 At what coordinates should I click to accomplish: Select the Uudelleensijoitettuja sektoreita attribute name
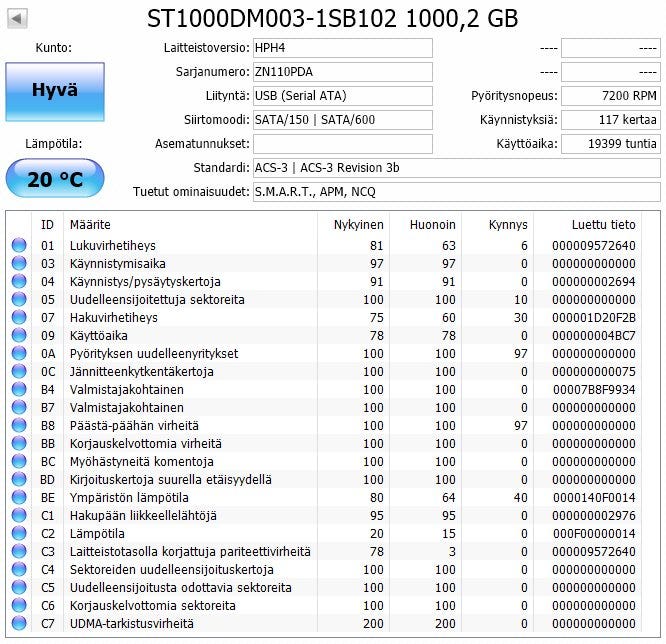157,300
